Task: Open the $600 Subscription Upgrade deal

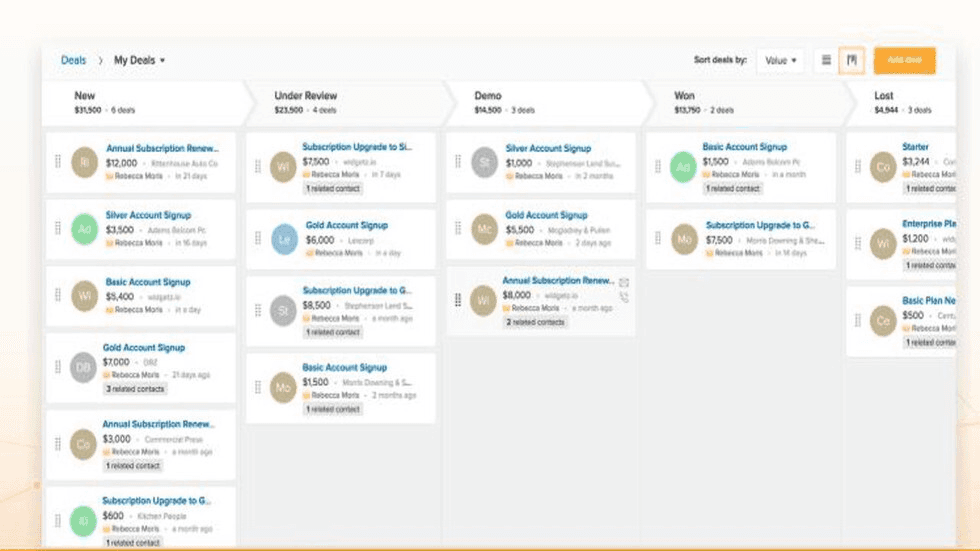Action: coord(157,500)
